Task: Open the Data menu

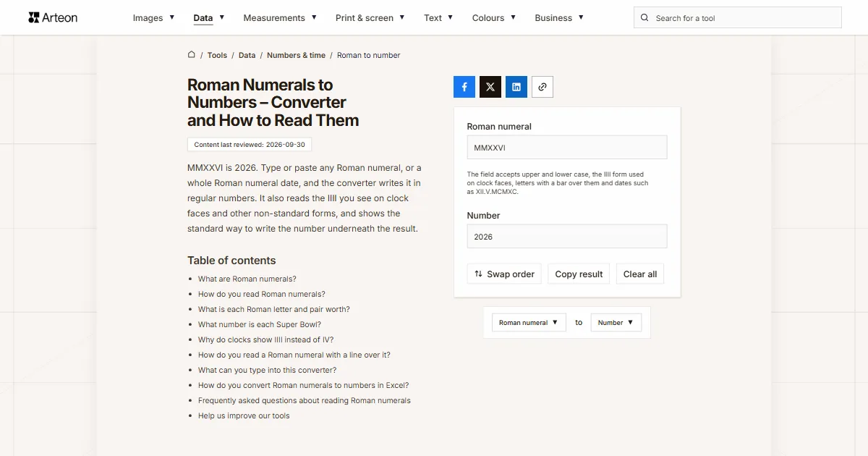Action: [x=208, y=18]
